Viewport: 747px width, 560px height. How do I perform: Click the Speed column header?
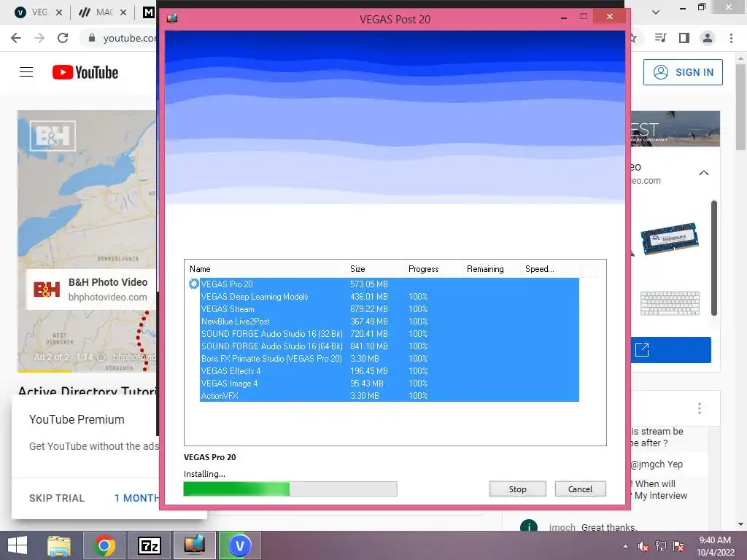tap(549, 269)
